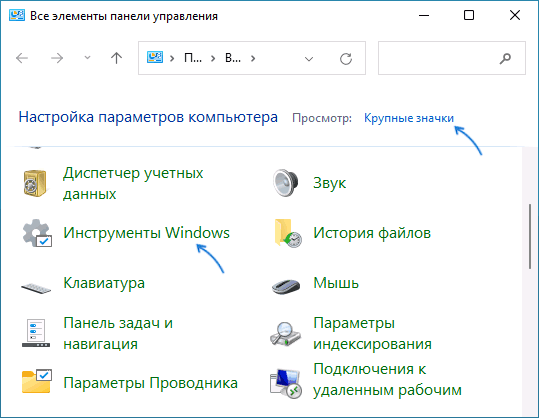The width and height of the screenshot is (539, 418).
Task: Click the Indexing Options magnifier icon
Action: (x=285, y=333)
